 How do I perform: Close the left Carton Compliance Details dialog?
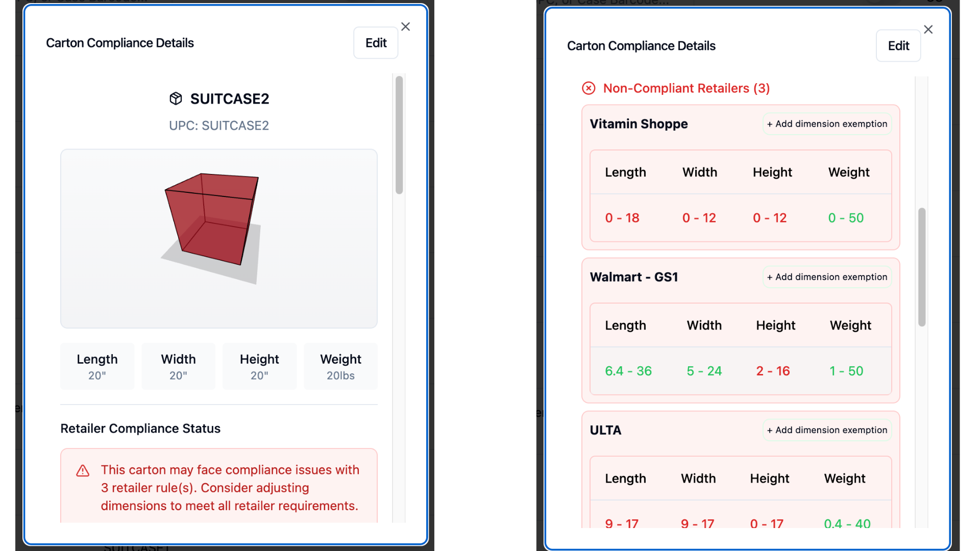pos(405,27)
